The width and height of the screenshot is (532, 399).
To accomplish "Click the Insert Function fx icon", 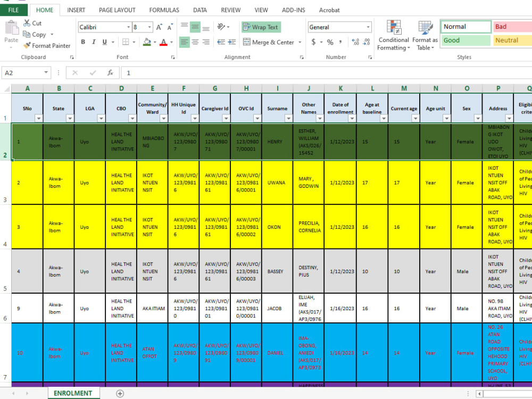I will point(110,72).
